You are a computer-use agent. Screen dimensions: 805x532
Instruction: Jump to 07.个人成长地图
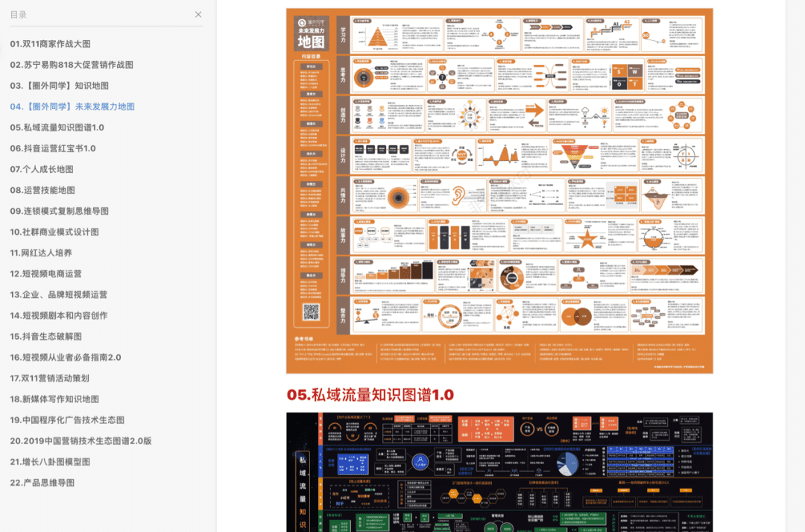(x=42, y=169)
